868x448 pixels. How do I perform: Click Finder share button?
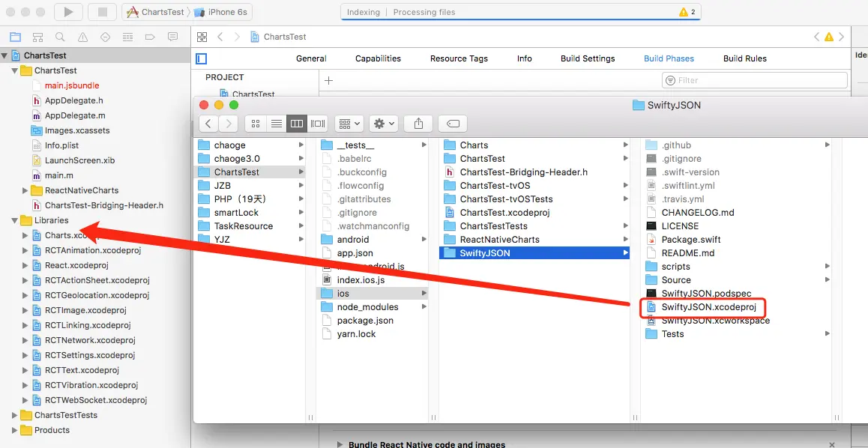(x=418, y=124)
